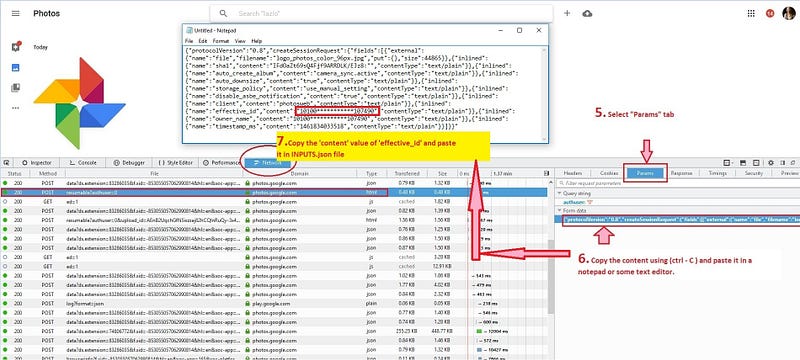Sort requests by Method column header
This screenshot has height=360, width=800.
click(47, 174)
